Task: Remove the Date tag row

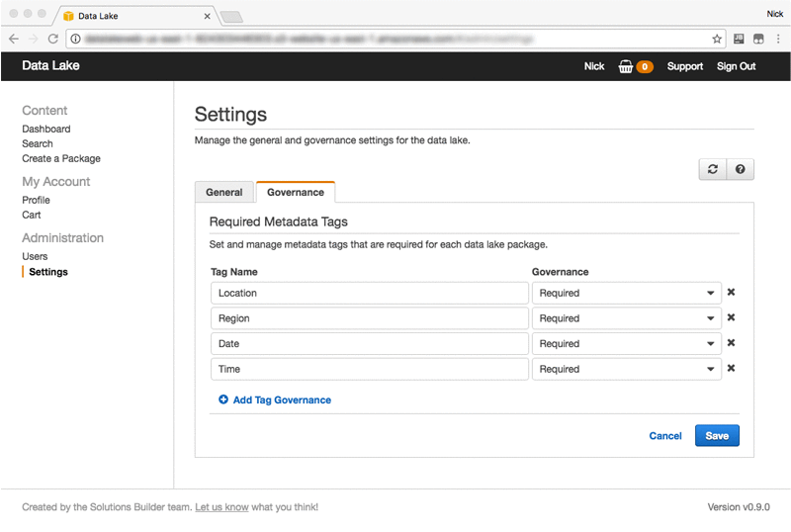Action: [x=732, y=343]
